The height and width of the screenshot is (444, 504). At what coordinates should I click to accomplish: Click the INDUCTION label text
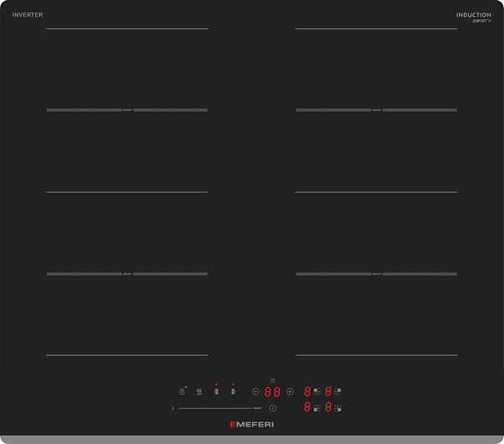click(x=473, y=15)
